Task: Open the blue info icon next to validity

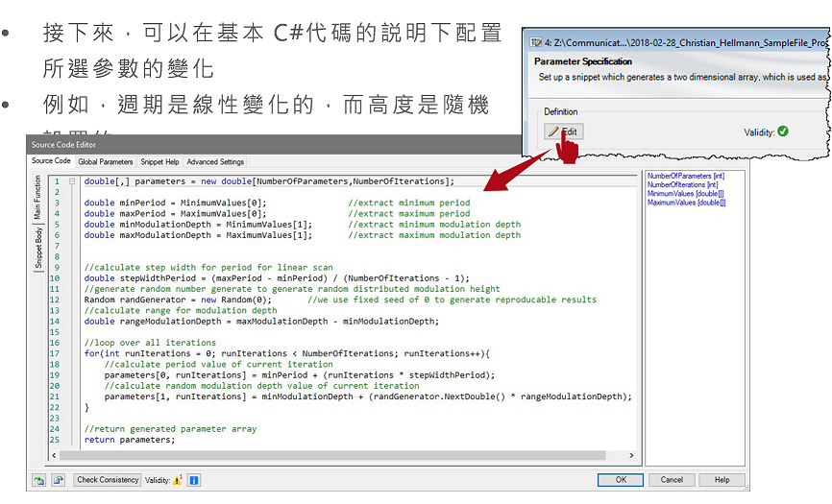Action: pyautogui.click(x=193, y=480)
